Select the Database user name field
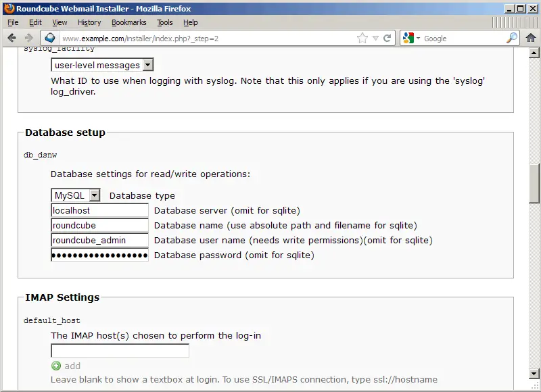Screen dimensions: 541x392 [99, 240]
